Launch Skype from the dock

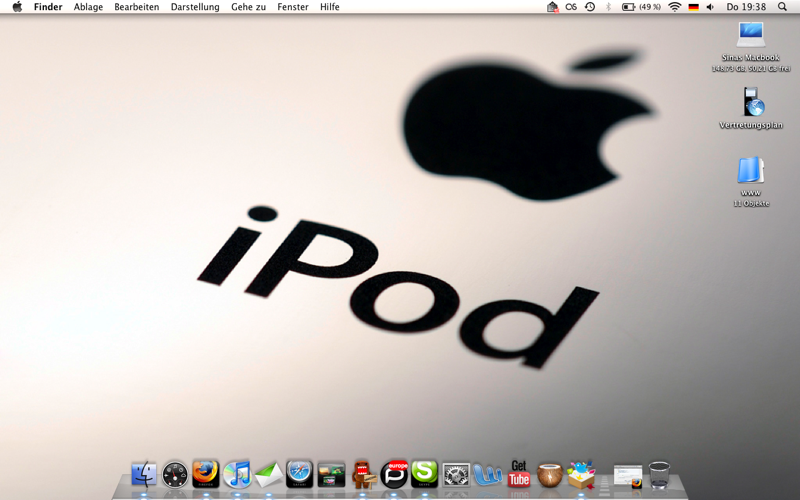424,474
